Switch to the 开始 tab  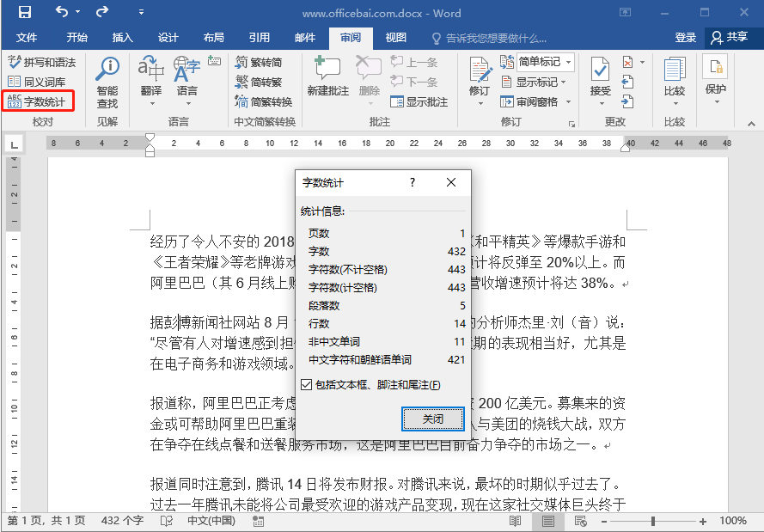[77, 38]
